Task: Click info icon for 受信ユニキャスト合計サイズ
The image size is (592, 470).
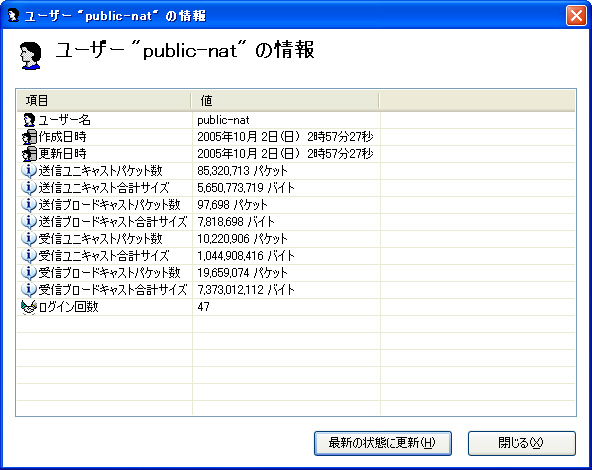Action: 29,256
